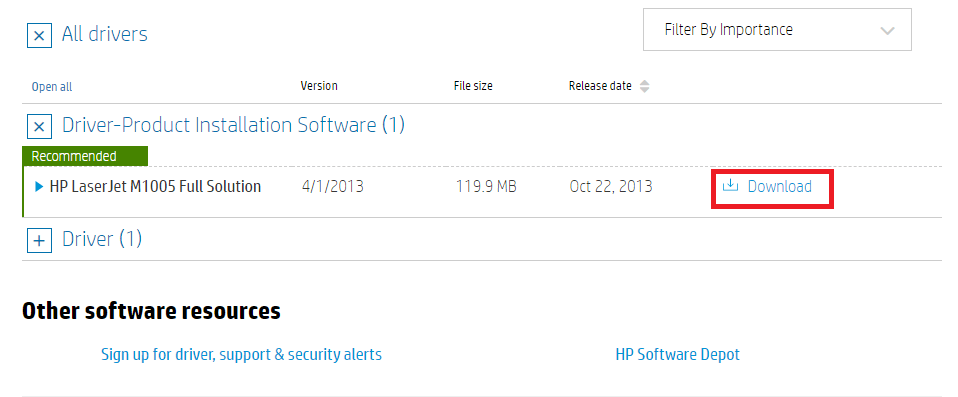Click the File size column header

pyautogui.click(x=473, y=86)
